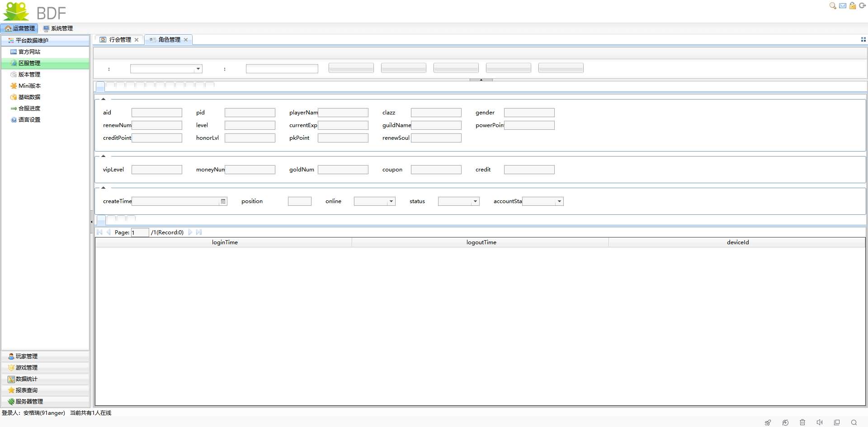Screen dimensions: 868x427
Task: Expand the accountSta dropdown
Action: [559, 201]
